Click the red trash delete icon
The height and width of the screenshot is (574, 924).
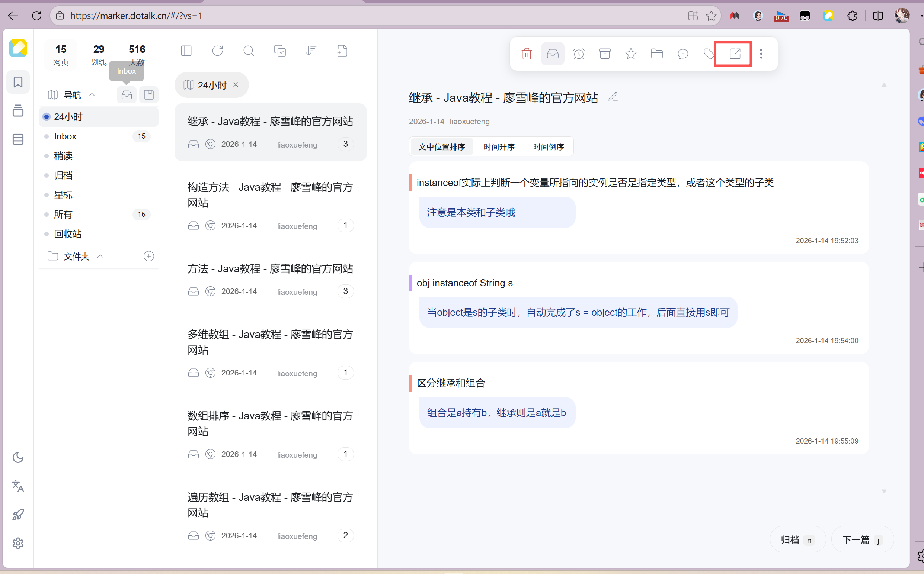pyautogui.click(x=527, y=54)
